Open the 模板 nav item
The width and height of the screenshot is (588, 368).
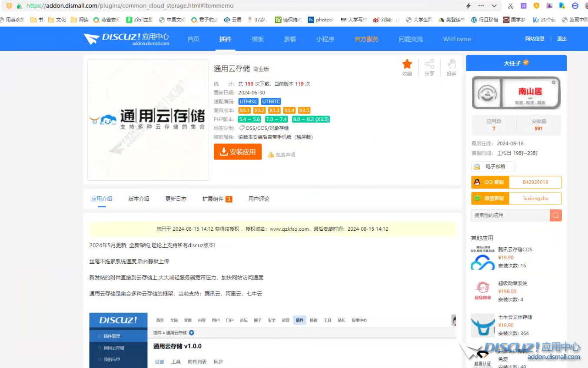[x=258, y=39]
